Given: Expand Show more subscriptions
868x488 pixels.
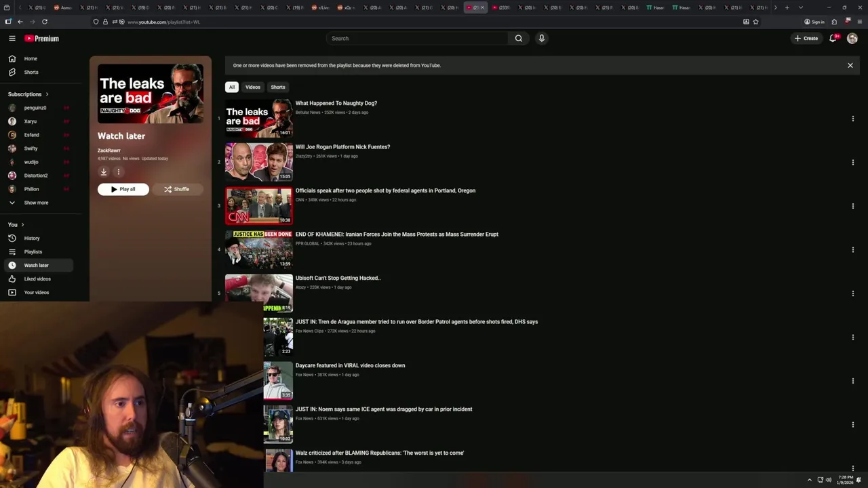Looking at the screenshot, I should coord(38,203).
